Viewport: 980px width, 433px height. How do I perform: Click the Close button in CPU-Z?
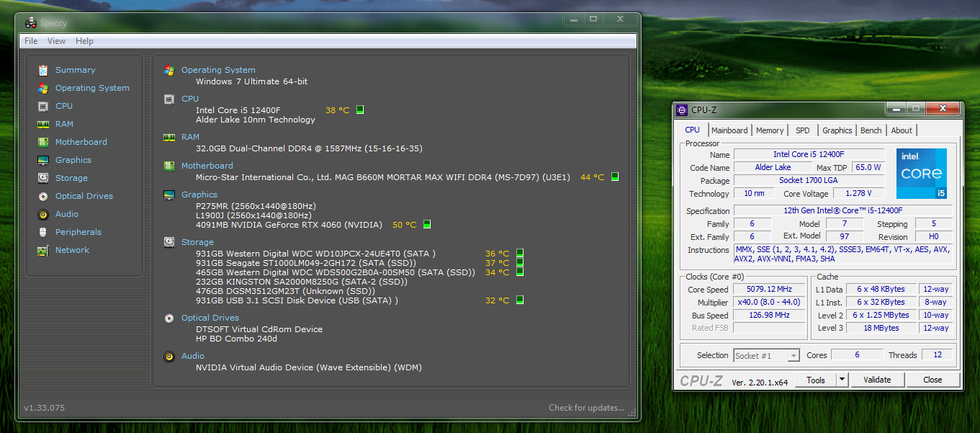coord(932,380)
